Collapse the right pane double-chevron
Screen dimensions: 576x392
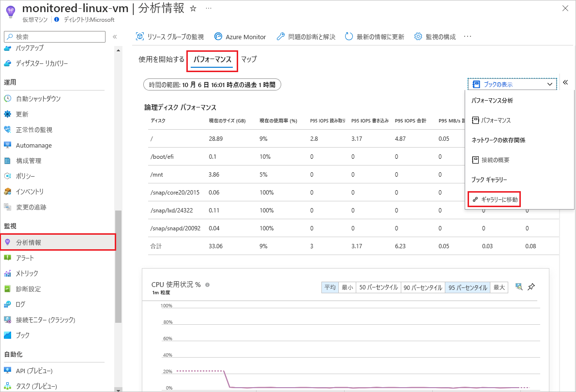point(565,82)
